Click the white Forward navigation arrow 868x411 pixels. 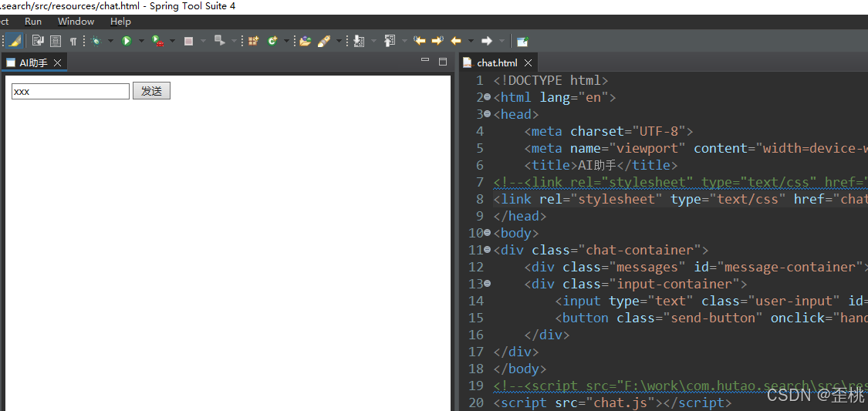[x=487, y=41]
